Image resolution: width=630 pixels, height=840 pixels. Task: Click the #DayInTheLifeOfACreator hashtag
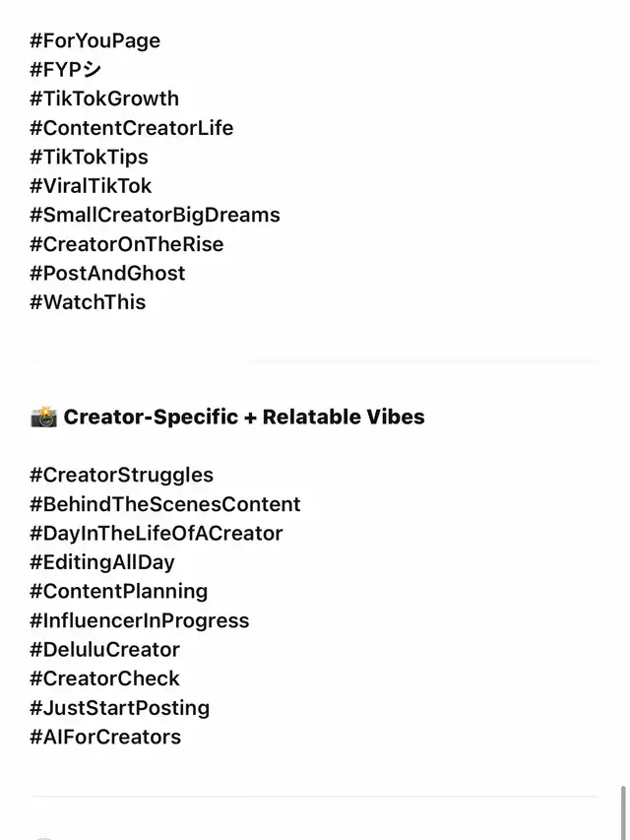(156, 534)
